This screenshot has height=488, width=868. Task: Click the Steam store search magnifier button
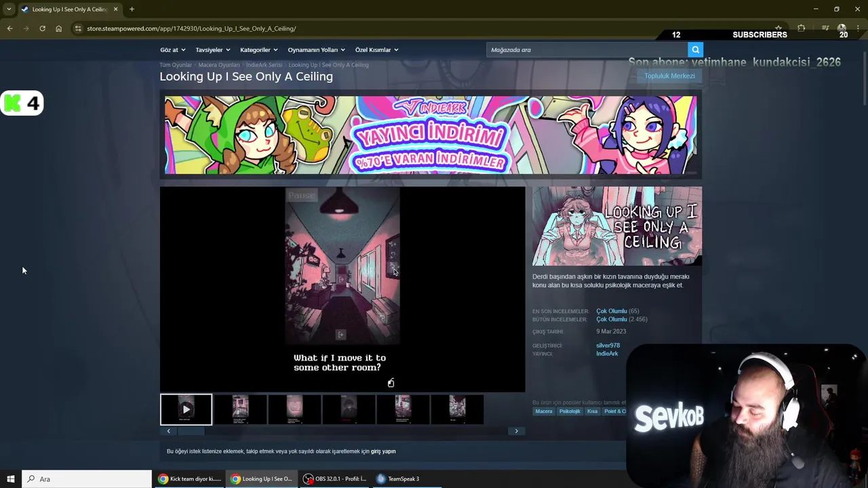694,49
